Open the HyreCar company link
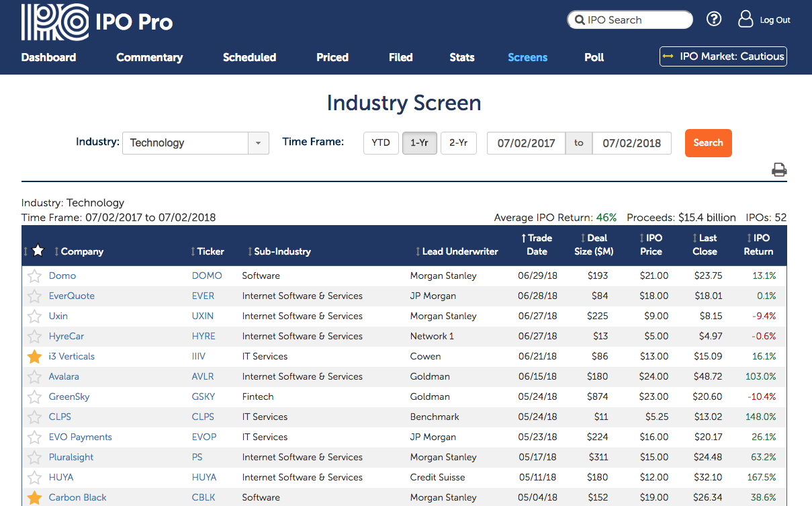Image resolution: width=812 pixels, height=506 pixels. [66, 336]
